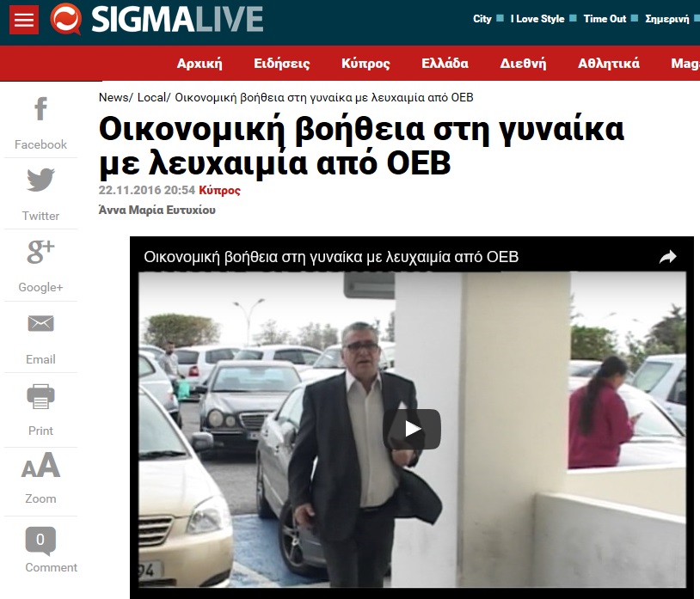The image size is (700, 599).
Task: Share article via Facebook icon
Action: (40, 109)
